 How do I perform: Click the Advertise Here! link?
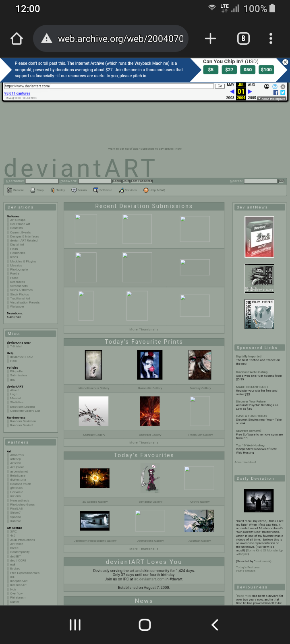point(245,462)
